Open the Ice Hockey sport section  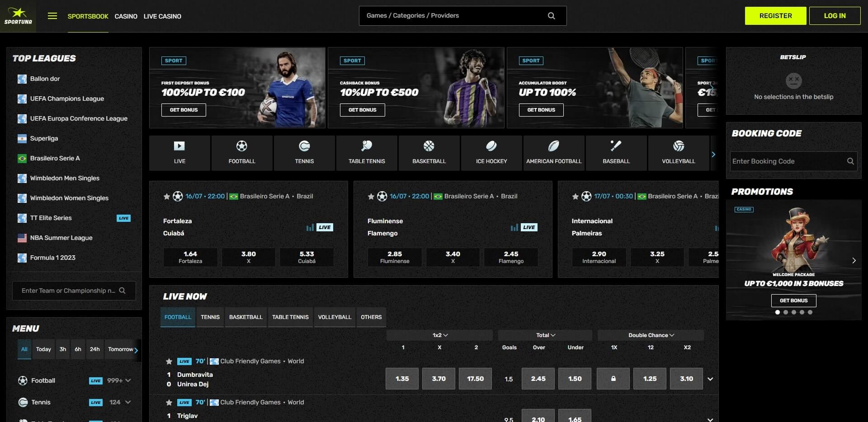pos(491,153)
